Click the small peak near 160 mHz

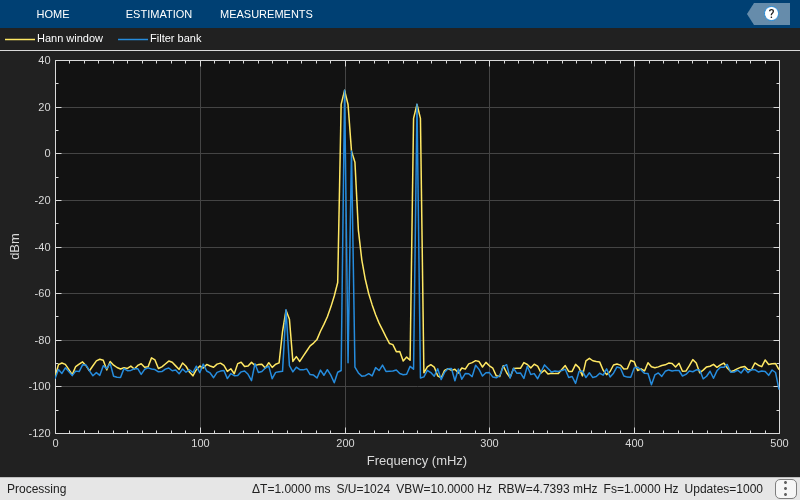point(286,310)
